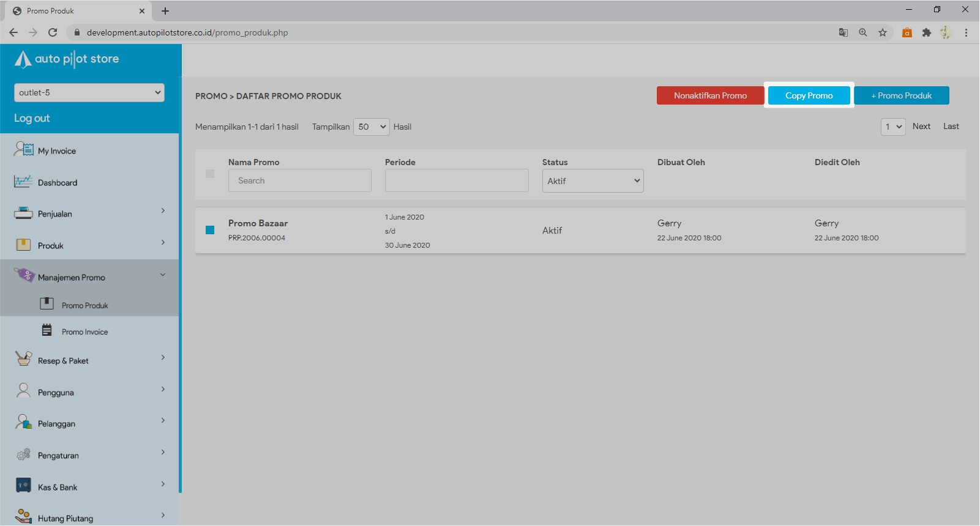Toggle the select-all checkbox in table header
The height and width of the screenshot is (526, 980).
click(210, 174)
